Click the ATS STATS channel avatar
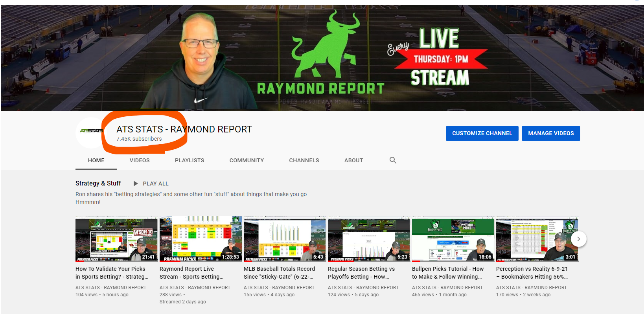 pos(91,132)
